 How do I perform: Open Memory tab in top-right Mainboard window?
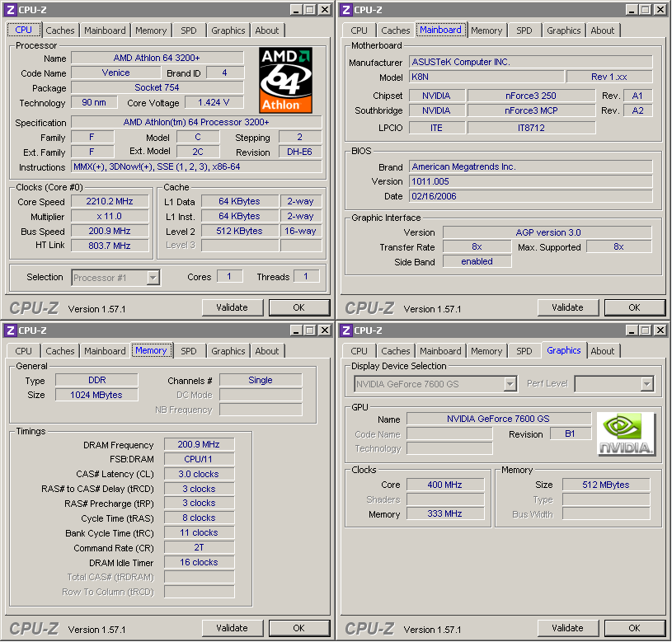486,30
